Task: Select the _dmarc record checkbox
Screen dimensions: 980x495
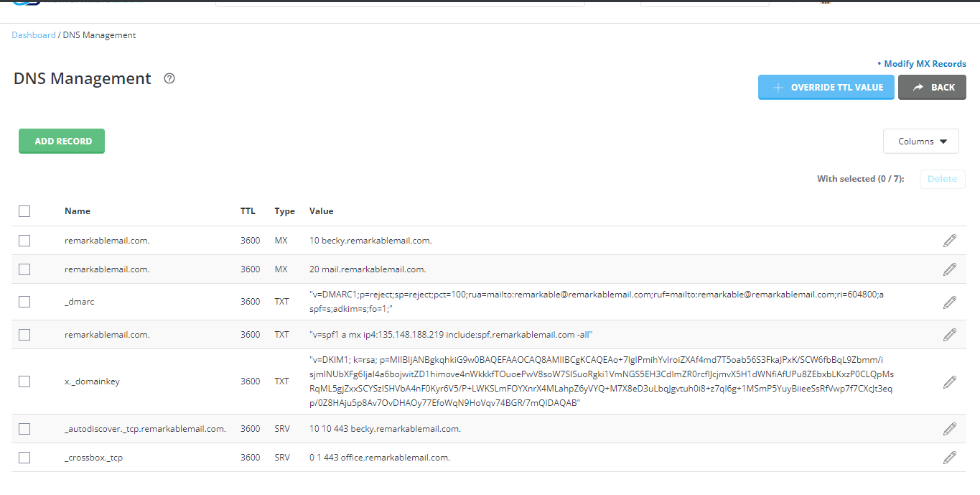Action: [24, 302]
